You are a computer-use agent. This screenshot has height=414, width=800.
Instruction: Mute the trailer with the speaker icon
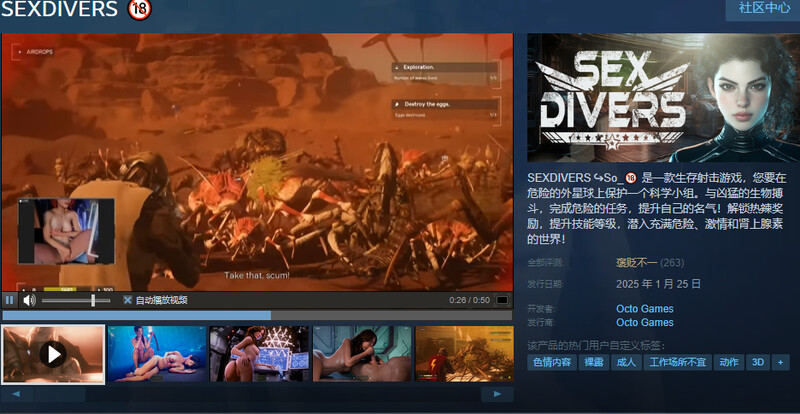(x=29, y=300)
